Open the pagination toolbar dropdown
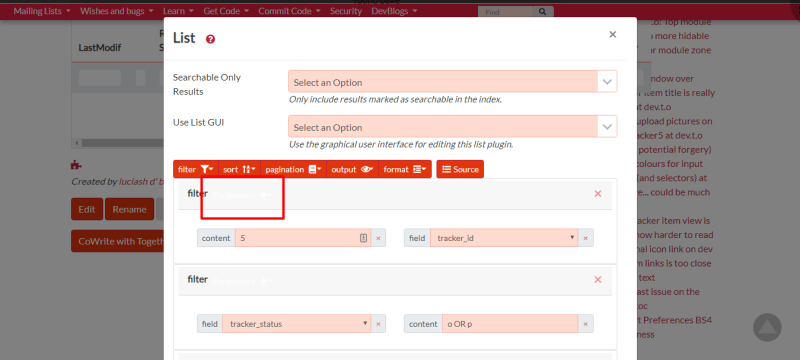The image size is (800, 360). [293, 169]
